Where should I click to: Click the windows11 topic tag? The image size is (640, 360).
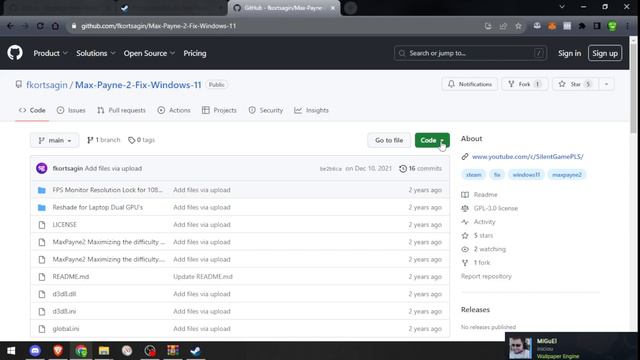click(526, 175)
